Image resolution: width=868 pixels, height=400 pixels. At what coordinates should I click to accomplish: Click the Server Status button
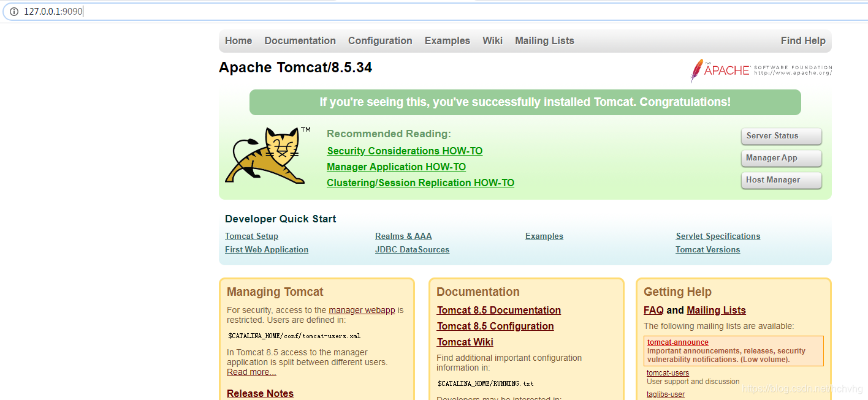781,136
